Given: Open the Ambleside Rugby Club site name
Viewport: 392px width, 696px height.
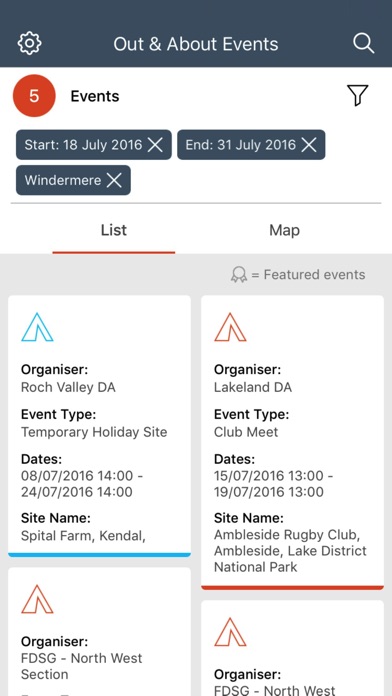Looking at the screenshot, I should (x=290, y=550).
